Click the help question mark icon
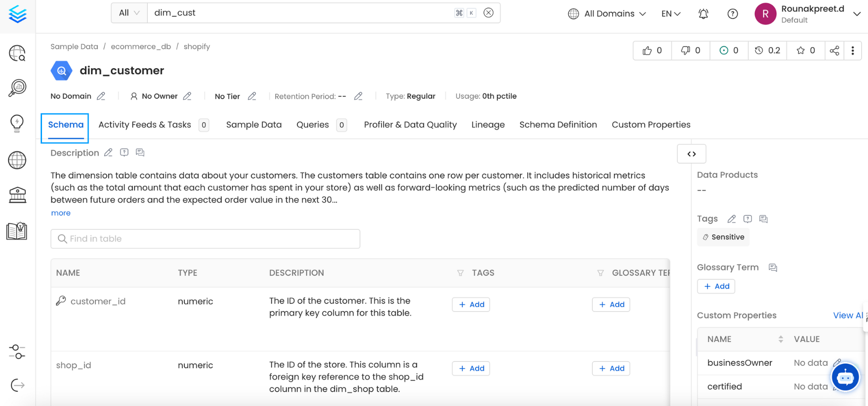 (x=732, y=14)
